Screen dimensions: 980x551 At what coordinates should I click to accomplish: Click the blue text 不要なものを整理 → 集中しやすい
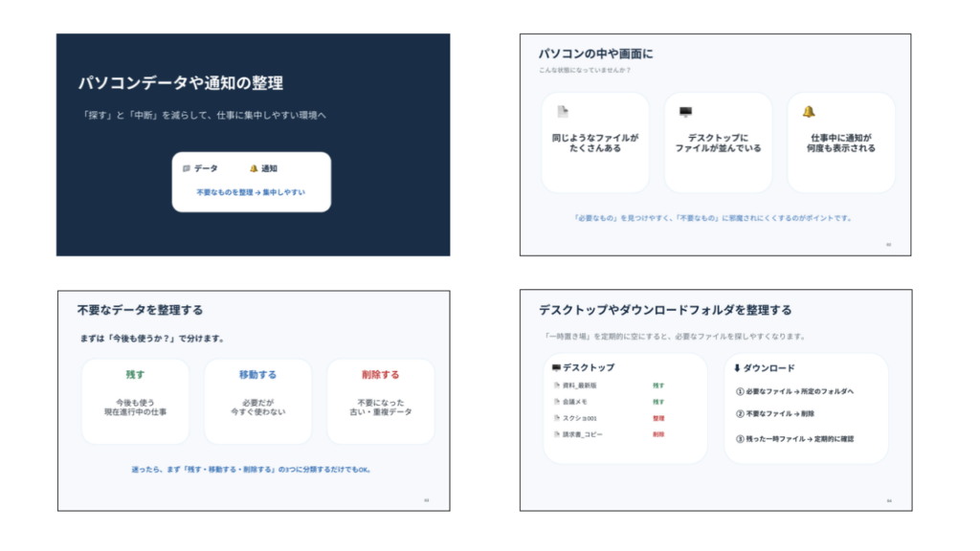click(x=251, y=192)
